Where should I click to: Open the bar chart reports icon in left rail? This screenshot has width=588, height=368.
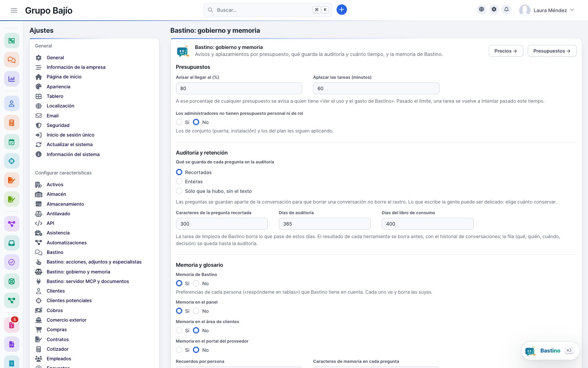pyautogui.click(x=12, y=79)
